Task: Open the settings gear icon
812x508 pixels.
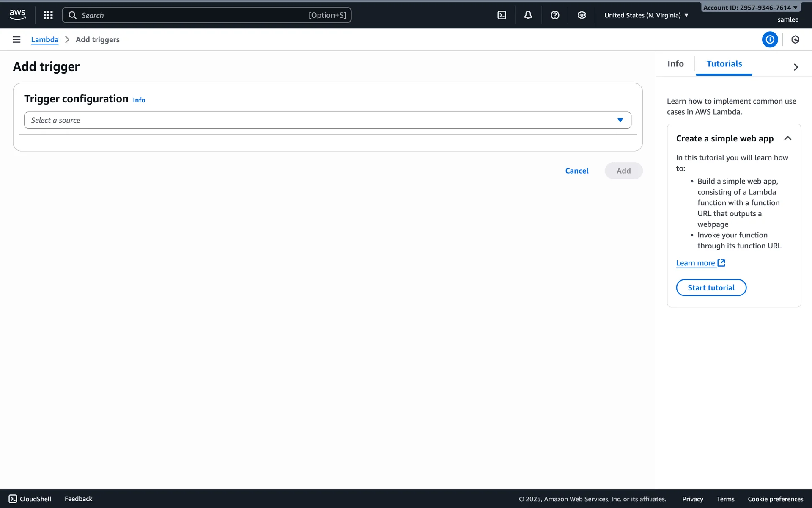Action: 582,15
